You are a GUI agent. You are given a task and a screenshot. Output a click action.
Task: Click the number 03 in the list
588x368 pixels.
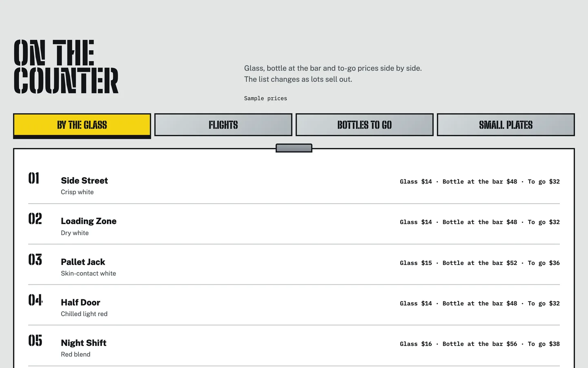[x=35, y=260]
